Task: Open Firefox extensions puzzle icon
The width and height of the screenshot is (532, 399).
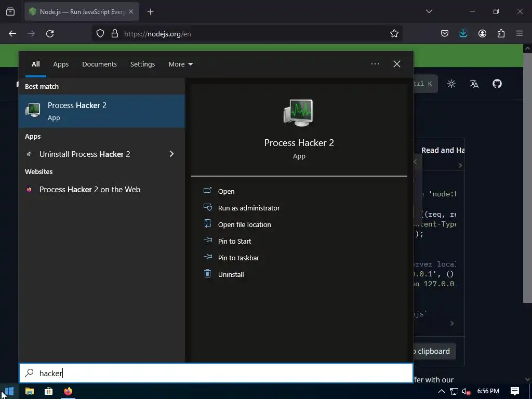Action: point(501,33)
